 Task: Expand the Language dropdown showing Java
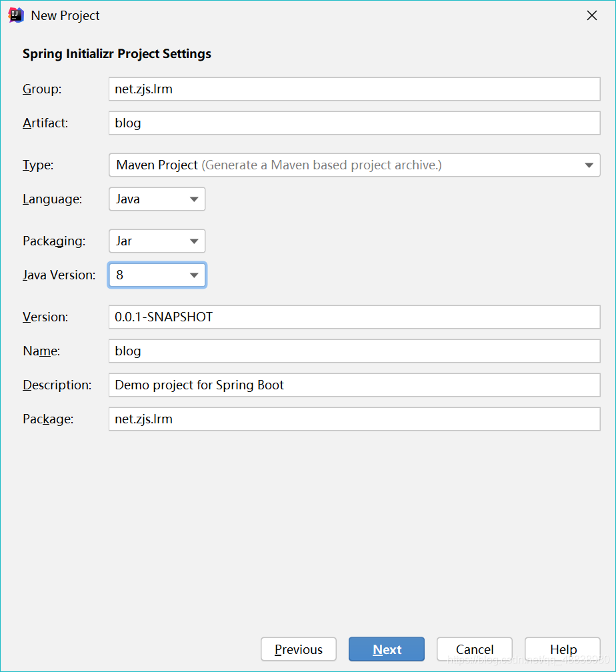pos(157,199)
